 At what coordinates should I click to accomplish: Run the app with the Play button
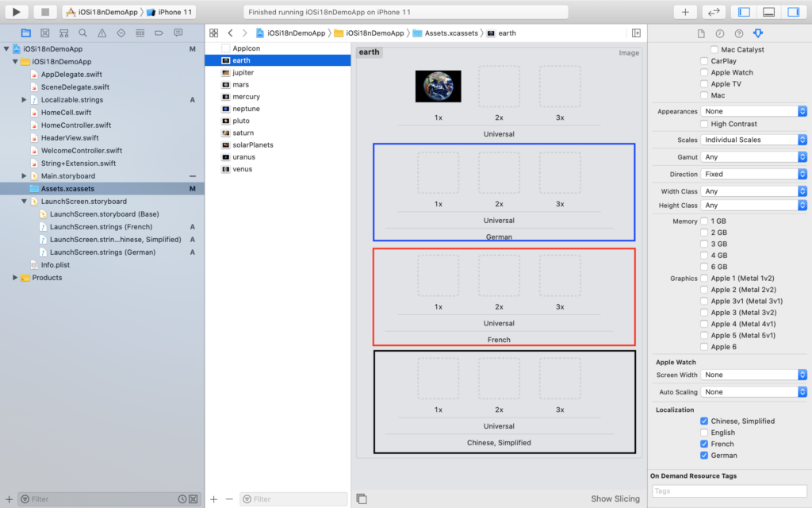[16, 11]
